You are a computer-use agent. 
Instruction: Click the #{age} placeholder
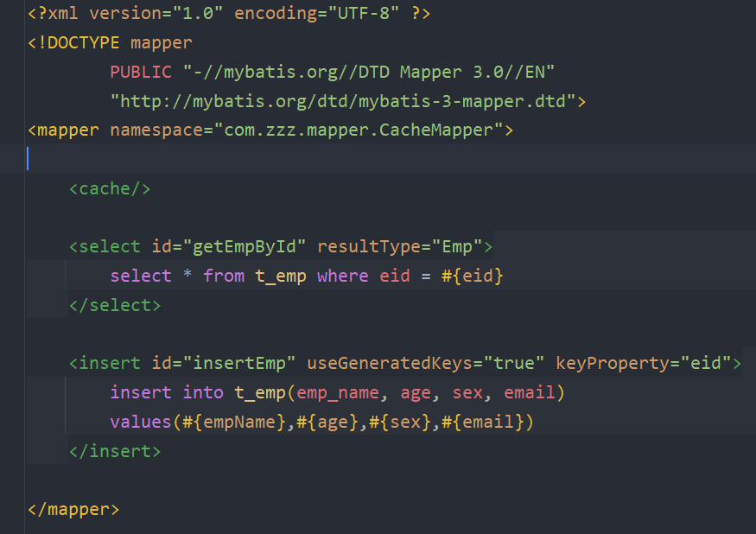327,422
